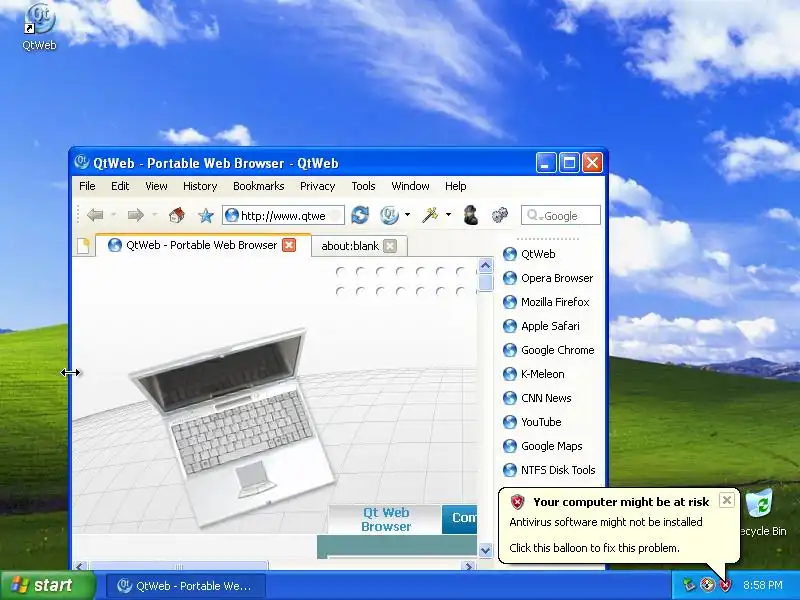800x600 pixels.
Task: Select the QtWeb - Portable Web Browser tab
Action: [x=202, y=245]
